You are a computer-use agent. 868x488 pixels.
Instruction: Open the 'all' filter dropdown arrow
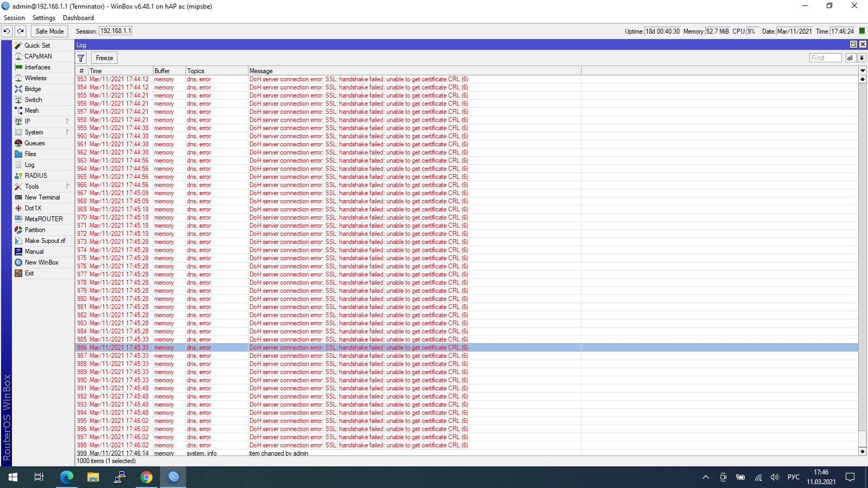coord(861,58)
